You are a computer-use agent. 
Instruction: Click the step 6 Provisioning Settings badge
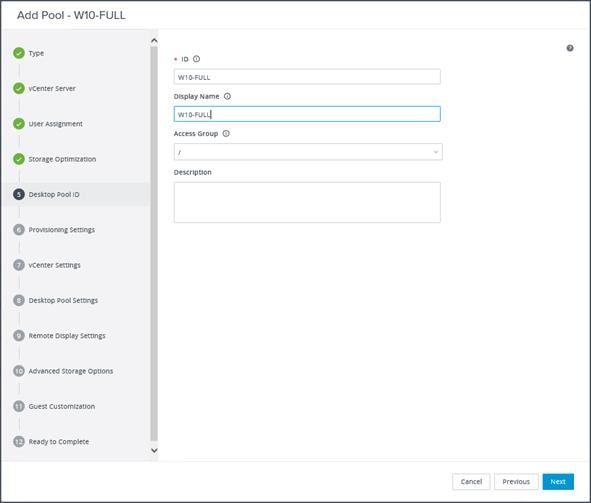(19, 230)
